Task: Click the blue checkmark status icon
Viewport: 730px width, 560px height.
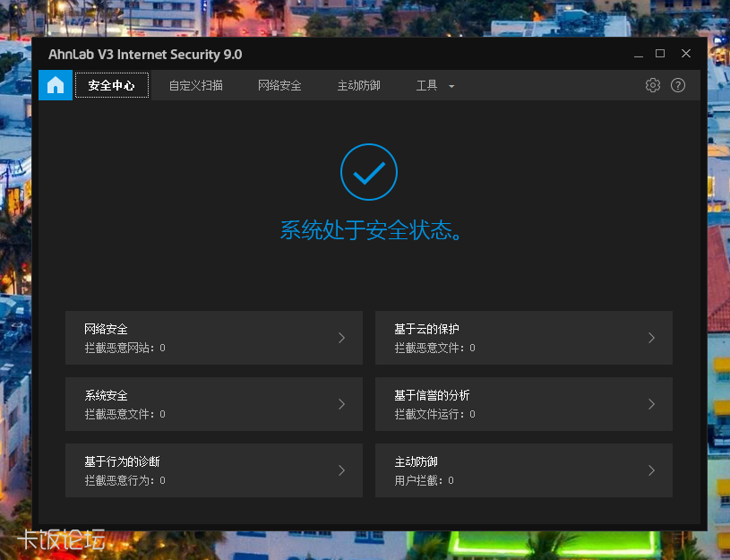Action: 368,172
